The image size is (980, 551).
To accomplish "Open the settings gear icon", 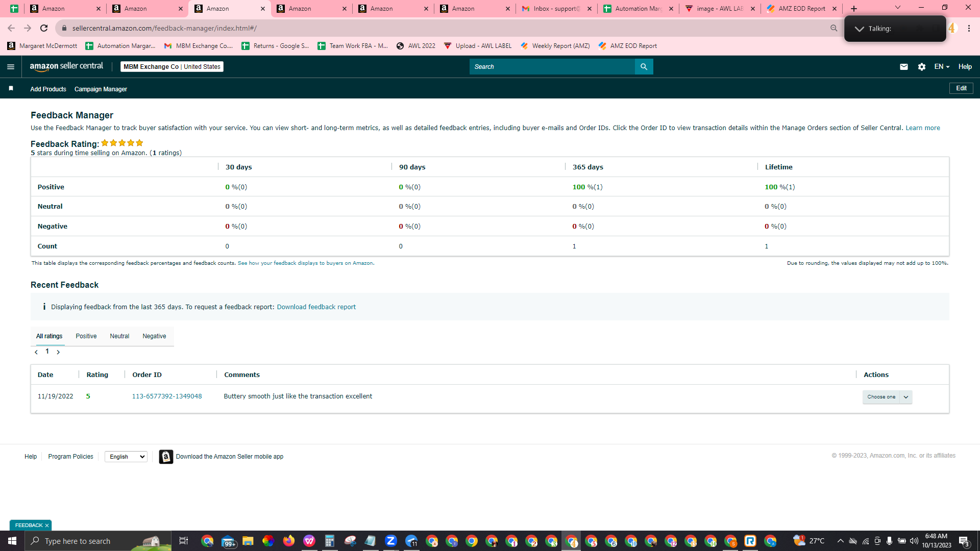I will coord(922,67).
